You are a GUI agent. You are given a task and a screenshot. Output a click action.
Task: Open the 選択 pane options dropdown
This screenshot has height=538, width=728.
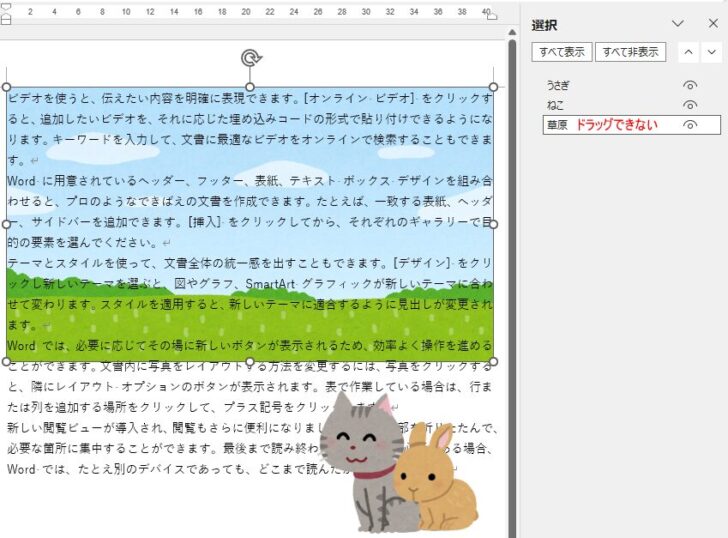pyautogui.click(x=678, y=24)
